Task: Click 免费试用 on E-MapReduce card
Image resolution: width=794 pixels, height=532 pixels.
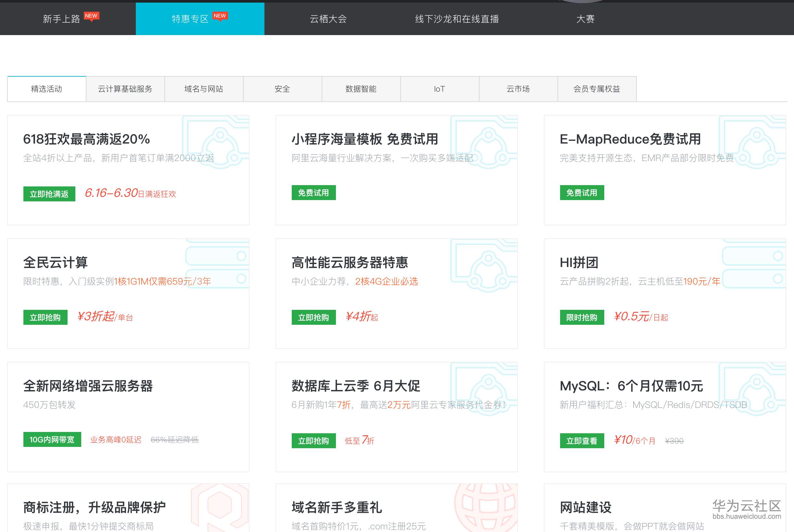Action: point(582,192)
